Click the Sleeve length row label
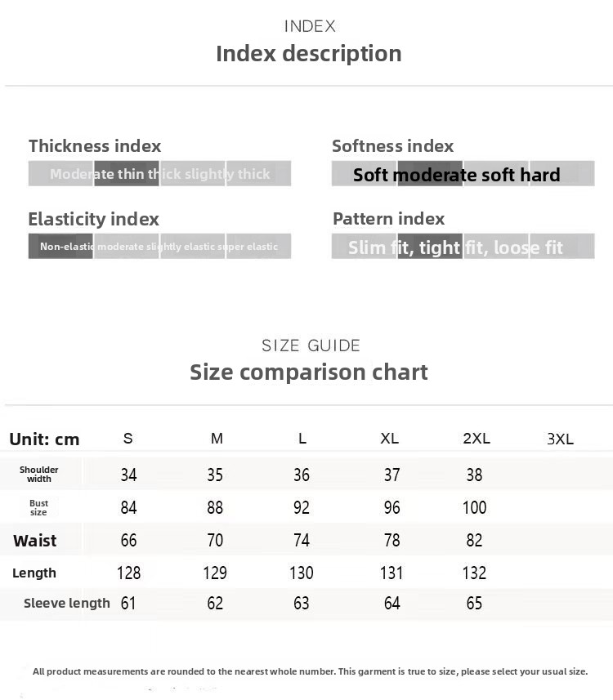 67,604
